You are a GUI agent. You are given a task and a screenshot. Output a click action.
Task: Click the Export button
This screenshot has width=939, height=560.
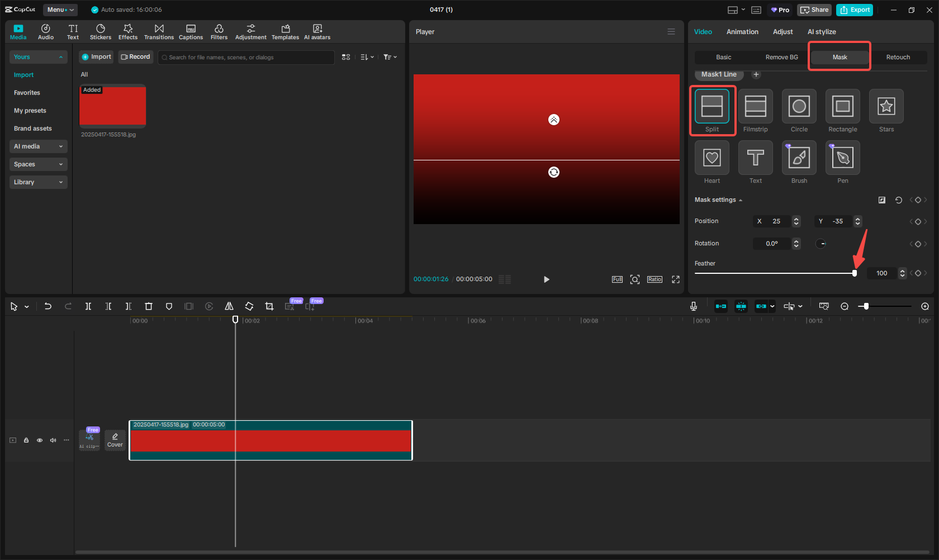click(854, 10)
